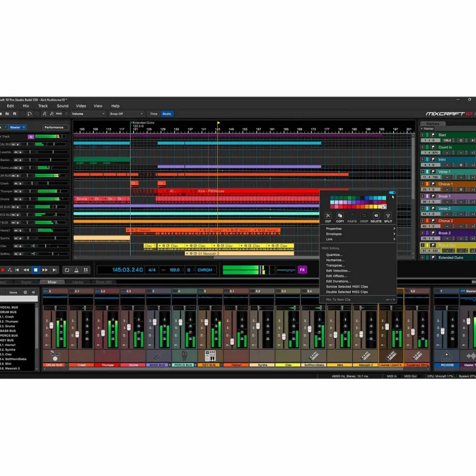Open the Volume automation dropdown
Viewport: 476px width, 476px height.
(x=89, y=114)
